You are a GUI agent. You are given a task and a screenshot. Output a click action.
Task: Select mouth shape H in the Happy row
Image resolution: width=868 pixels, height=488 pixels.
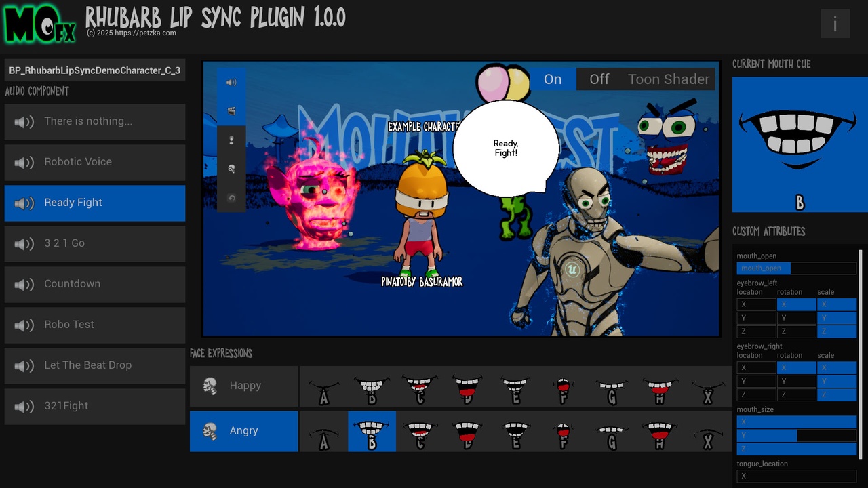[x=660, y=386]
